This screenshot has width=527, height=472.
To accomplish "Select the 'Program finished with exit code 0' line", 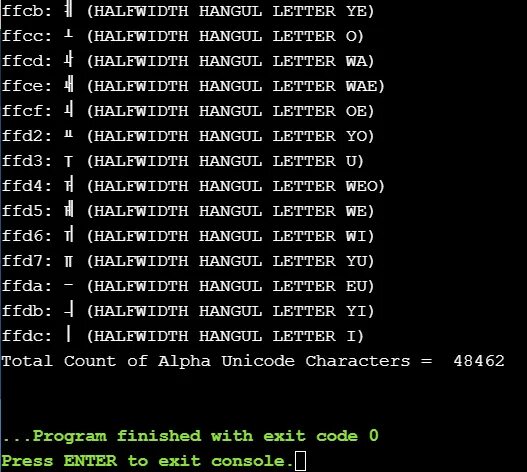I will (x=191, y=436).
